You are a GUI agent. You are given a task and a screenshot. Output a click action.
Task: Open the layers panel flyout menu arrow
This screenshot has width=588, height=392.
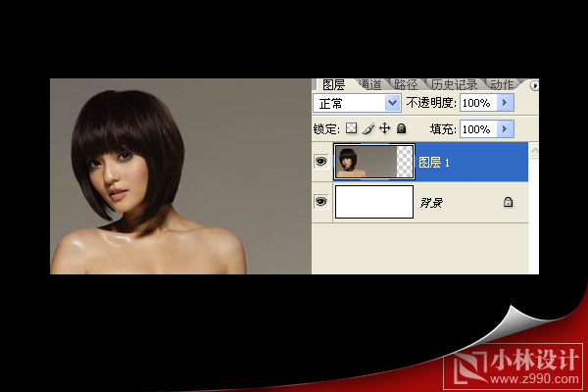pos(534,85)
